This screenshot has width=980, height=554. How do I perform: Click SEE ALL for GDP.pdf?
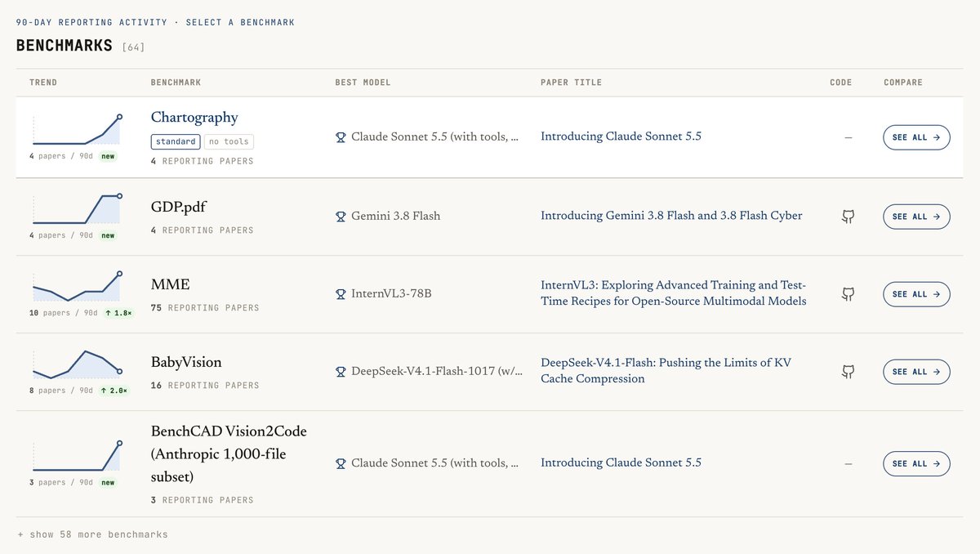(916, 217)
